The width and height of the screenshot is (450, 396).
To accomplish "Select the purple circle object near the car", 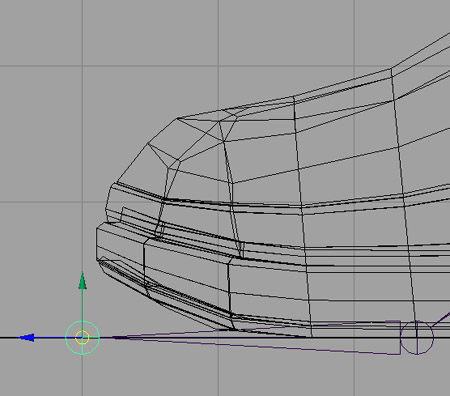I will 417,338.
